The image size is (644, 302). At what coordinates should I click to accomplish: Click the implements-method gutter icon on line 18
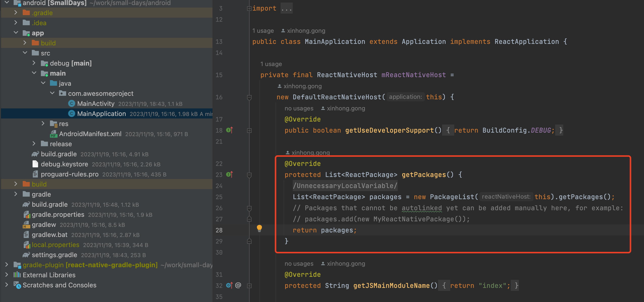click(229, 130)
